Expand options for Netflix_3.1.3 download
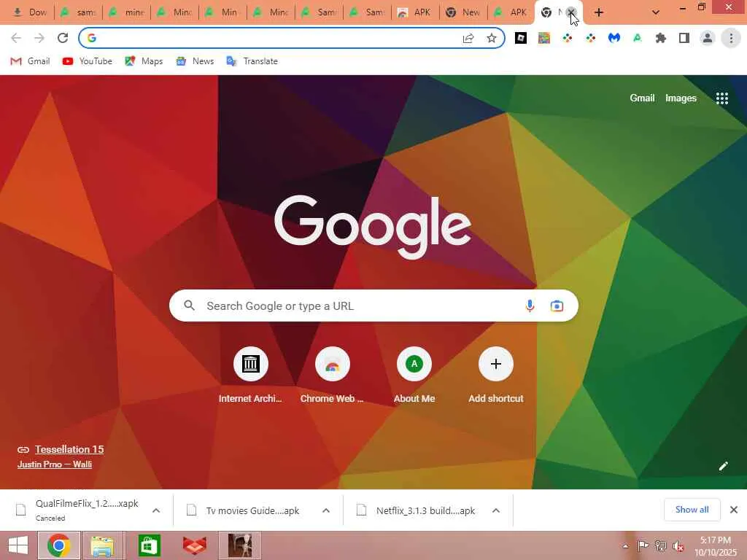The height and width of the screenshot is (560, 747). click(496, 510)
